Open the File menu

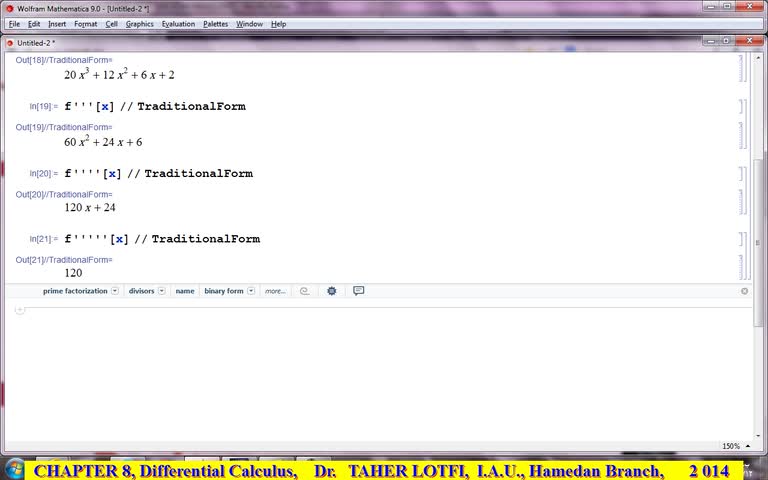click(x=14, y=24)
